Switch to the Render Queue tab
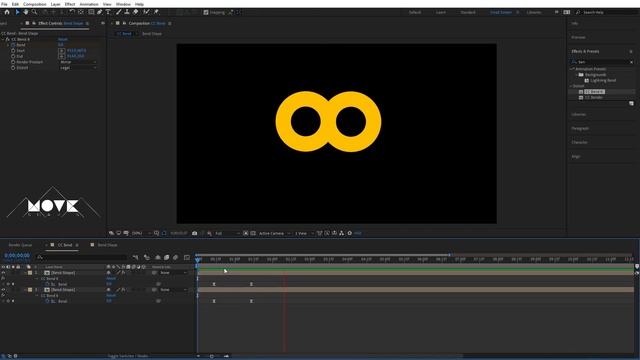 [20, 245]
